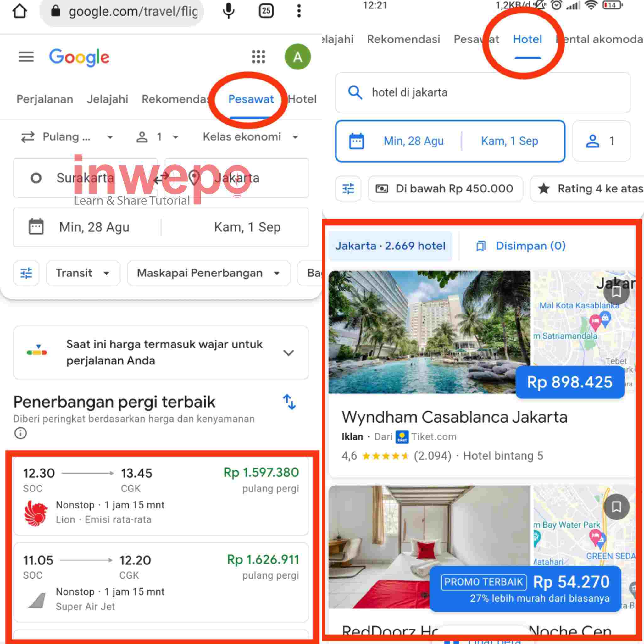The width and height of the screenshot is (644, 644).
Task: Open the browser tab switcher showing 25
Action: coord(266,11)
